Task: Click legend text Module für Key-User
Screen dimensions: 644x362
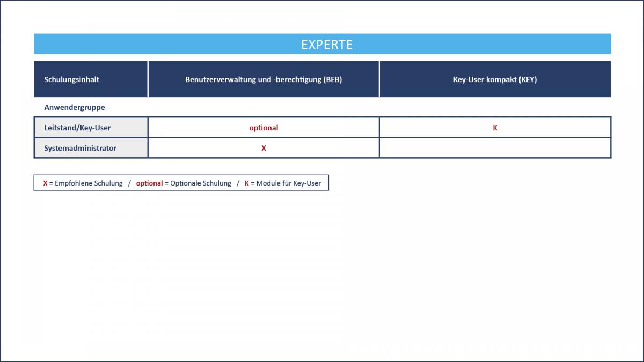Action: [x=289, y=183]
